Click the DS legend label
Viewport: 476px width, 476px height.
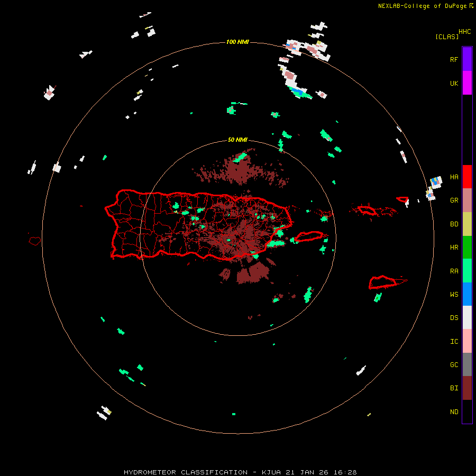click(x=454, y=318)
